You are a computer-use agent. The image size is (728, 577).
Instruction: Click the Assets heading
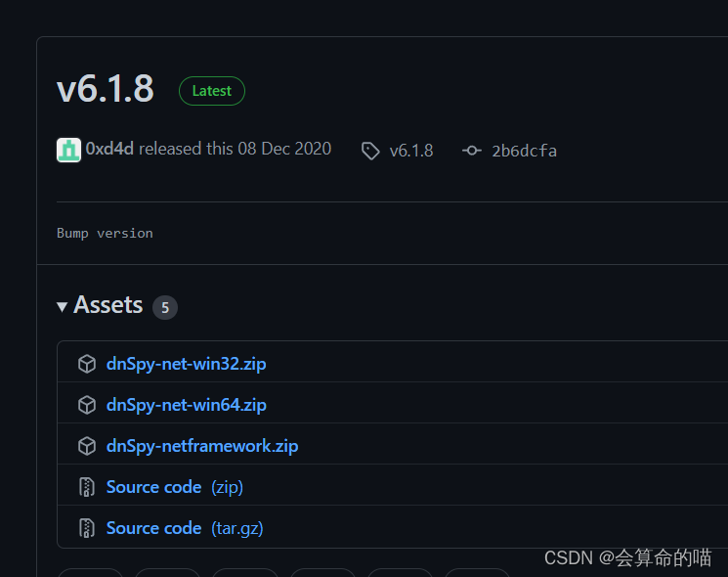[x=108, y=305]
